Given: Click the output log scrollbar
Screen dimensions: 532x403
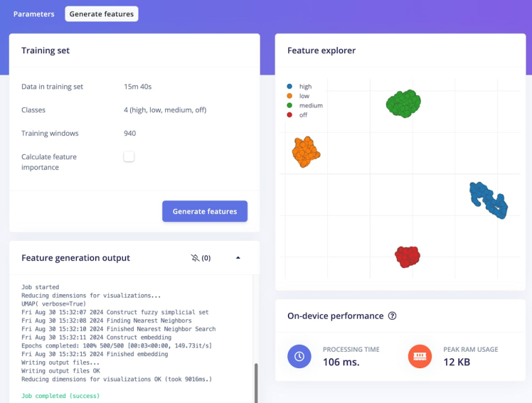Looking at the screenshot, I should pyautogui.click(x=256, y=383).
